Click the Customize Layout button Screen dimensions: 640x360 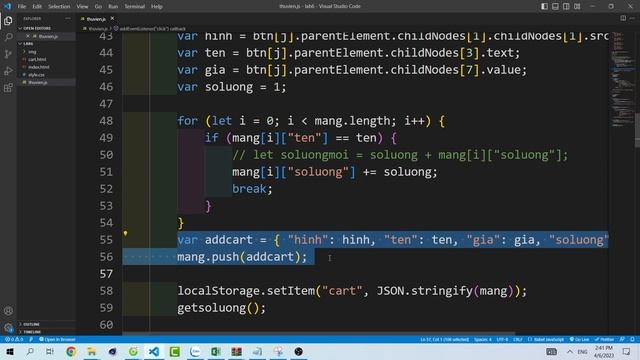coord(577,6)
